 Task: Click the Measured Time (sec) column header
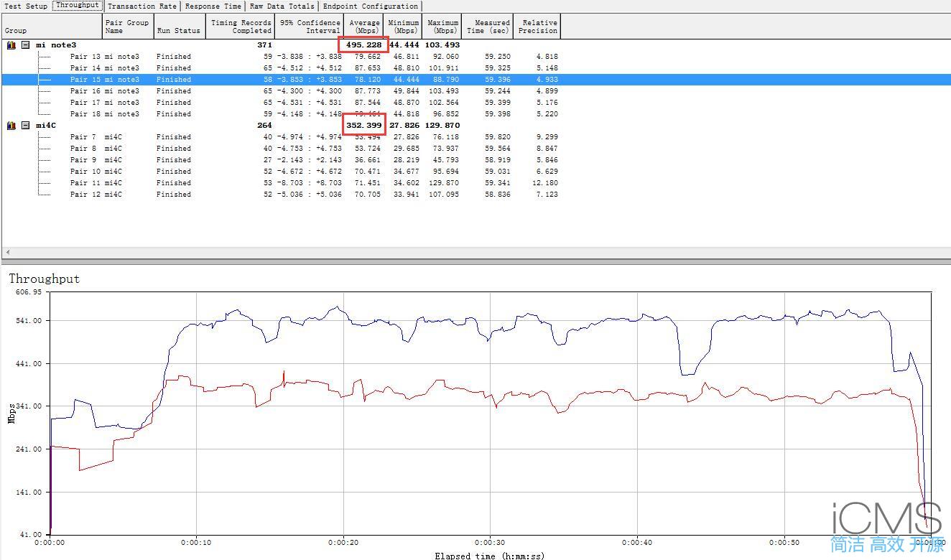pos(487,27)
